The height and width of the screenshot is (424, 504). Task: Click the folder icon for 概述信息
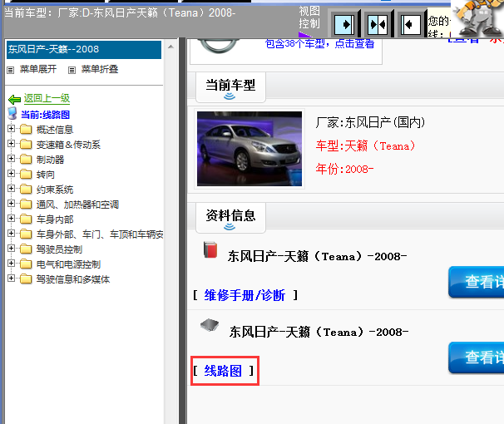tap(26, 130)
